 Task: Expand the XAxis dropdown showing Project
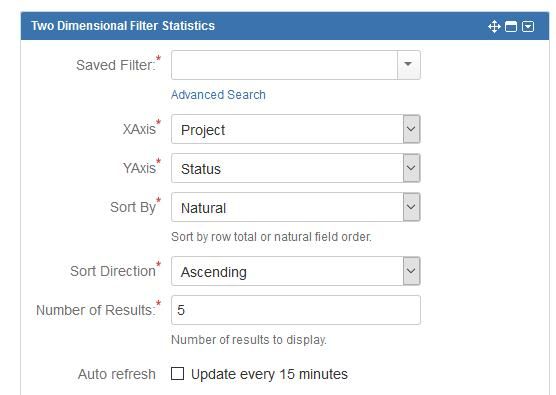tap(296, 129)
